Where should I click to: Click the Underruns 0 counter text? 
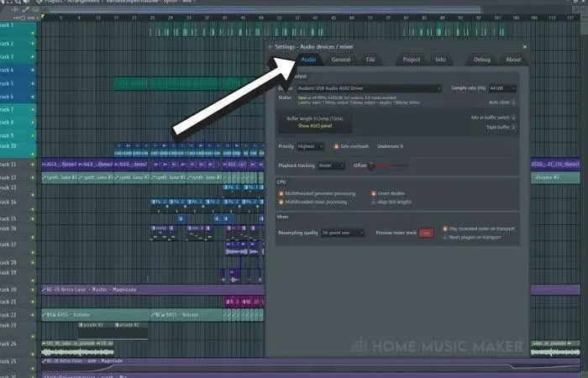tap(390, 146)
